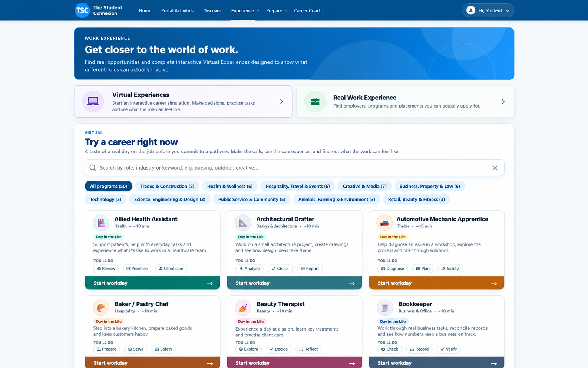Click the Baker croissant icon
Screen dimensions: 588x368
pyautogui.click(x=101, y=308)
